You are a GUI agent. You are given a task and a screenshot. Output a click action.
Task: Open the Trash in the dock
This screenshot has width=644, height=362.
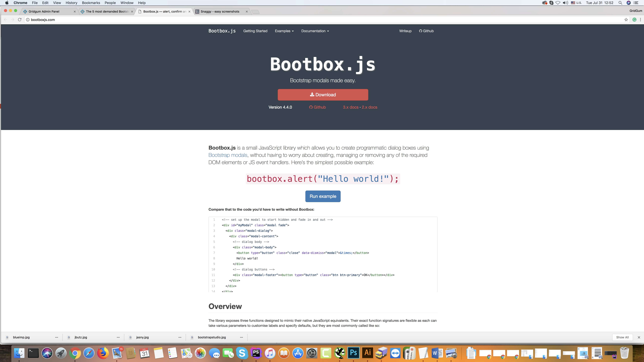(x=624, y=353)
